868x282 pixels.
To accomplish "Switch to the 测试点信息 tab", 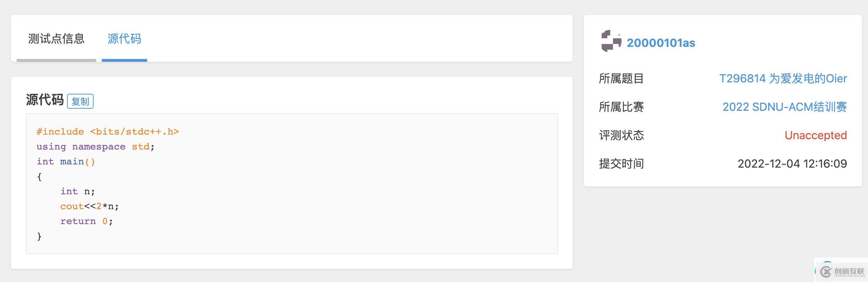I will 56,39.
